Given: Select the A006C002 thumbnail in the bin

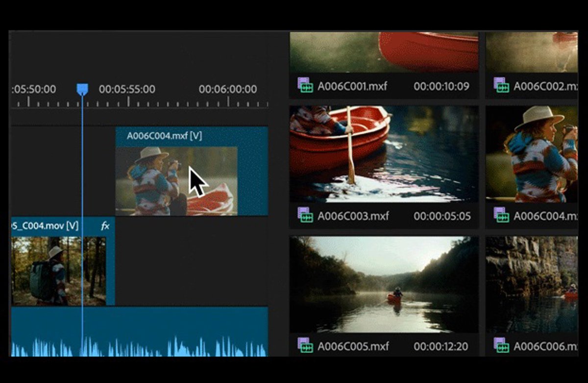Looking at the screenshot, I should click(532, 52).
